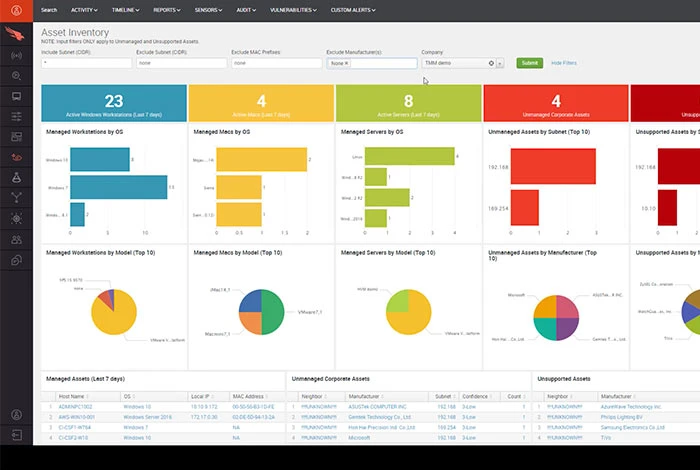Open the Spotlight target icon in the sidebar
The width and height of the screenshot is (700, 470).
tap(16, 218)
